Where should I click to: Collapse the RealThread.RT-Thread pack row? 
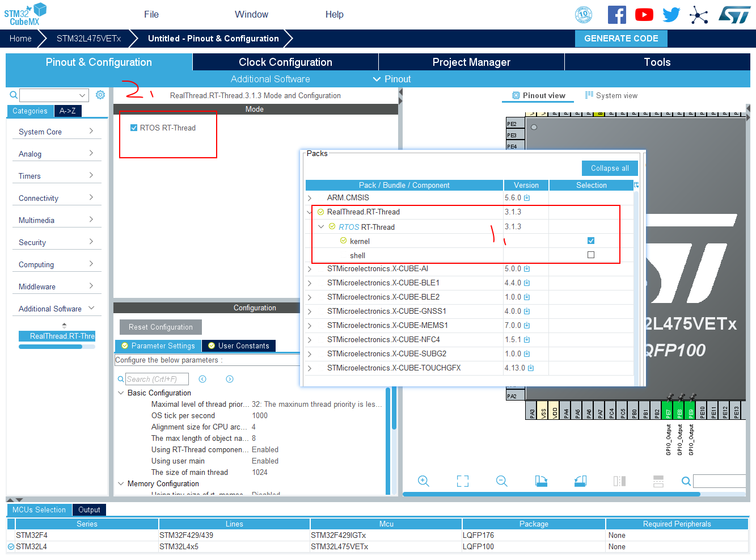pyautogui.click(x=310, y=212)
